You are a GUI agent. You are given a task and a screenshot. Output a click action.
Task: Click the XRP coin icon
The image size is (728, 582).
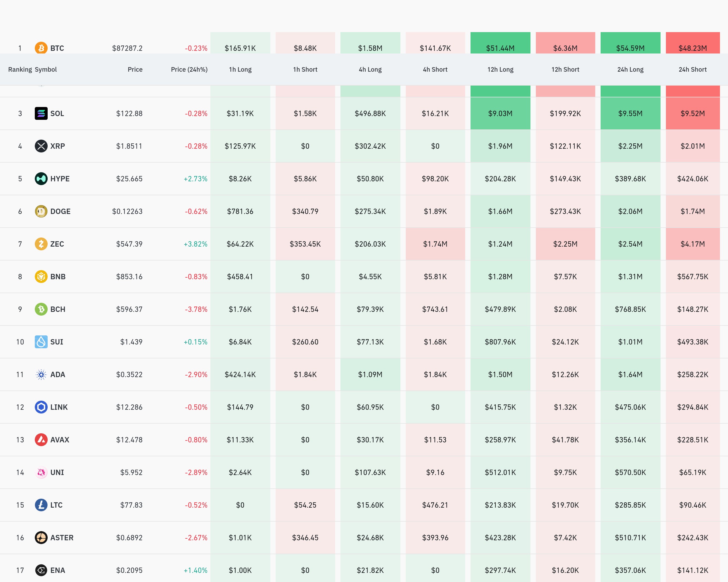(41, 146)
